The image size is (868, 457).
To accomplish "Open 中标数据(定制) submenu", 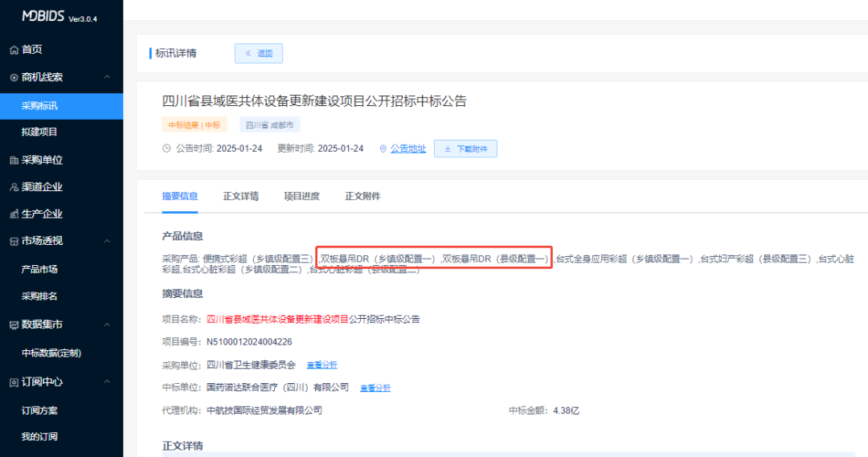I will (x=51, y=353).
